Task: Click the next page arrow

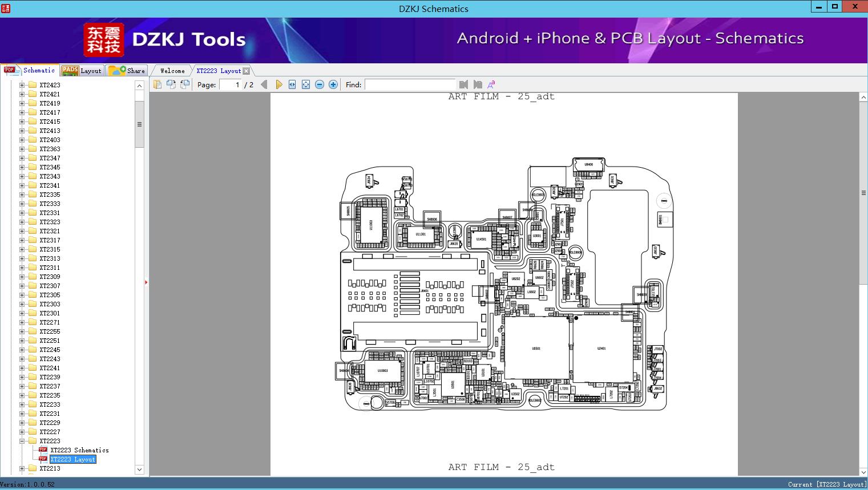Action: pos(278,84)
